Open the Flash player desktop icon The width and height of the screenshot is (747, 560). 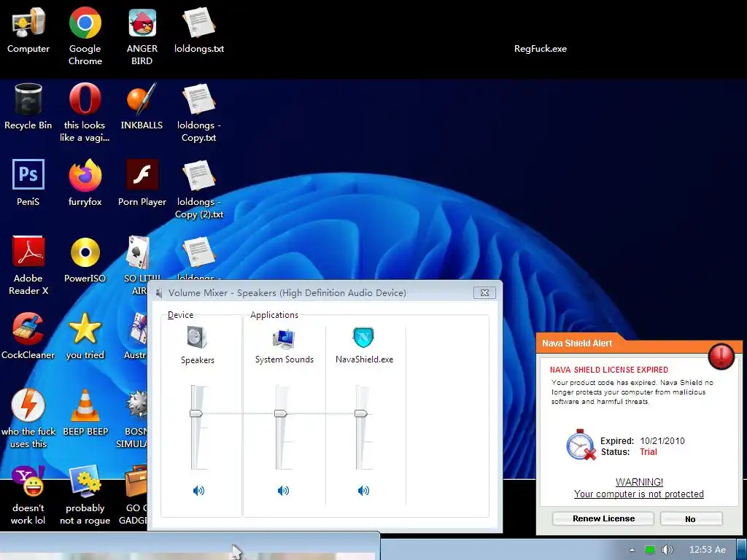coord(142,175)
